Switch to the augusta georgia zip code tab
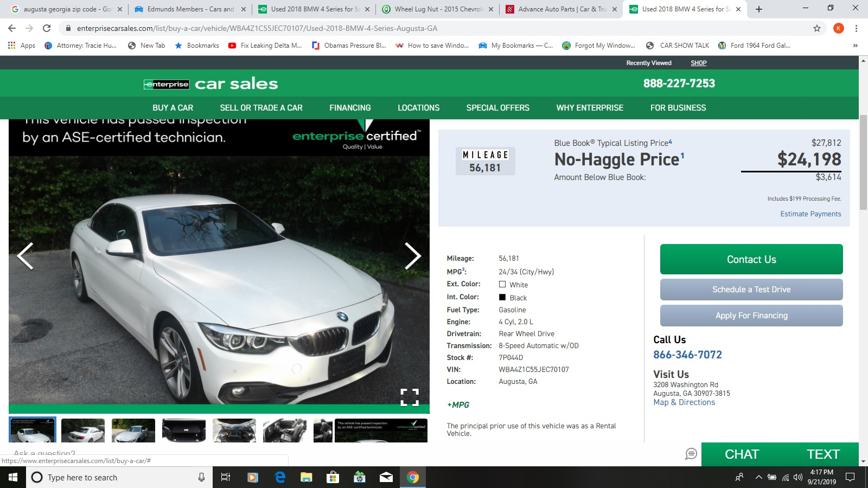This screenshot has height=488, width=868. click(x=67, y=9)
